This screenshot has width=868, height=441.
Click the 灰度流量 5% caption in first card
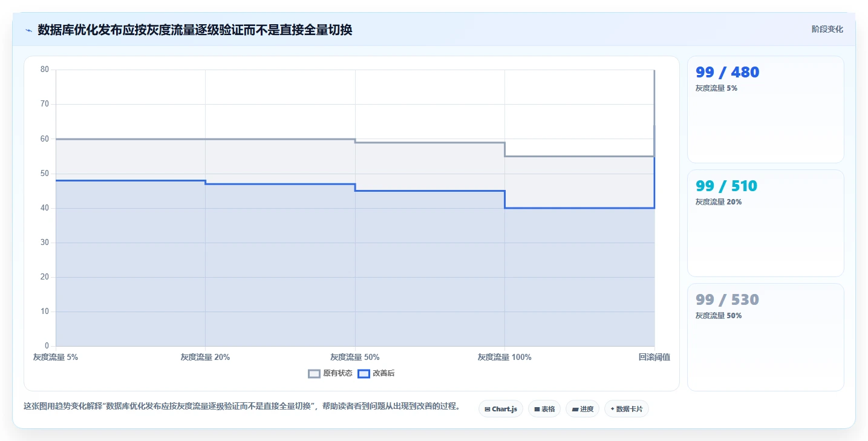tap(716, 88)
